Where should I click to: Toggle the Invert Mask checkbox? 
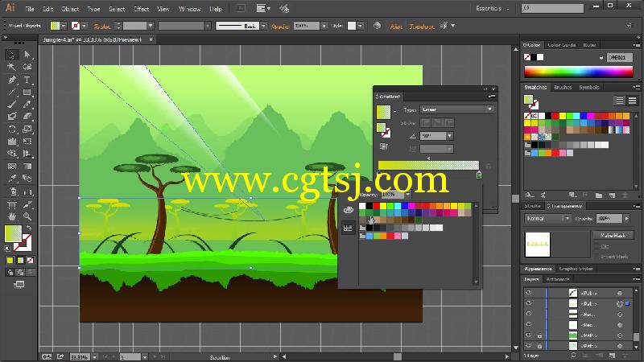(x=597, y=257)
